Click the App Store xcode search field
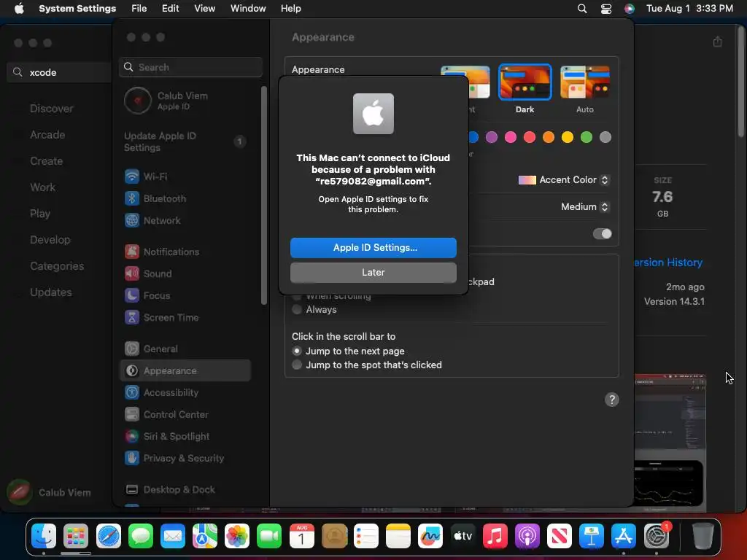Image resolution: width=747 pixels, height=560 pixels. pyautogui.click(x=59, y=72)
